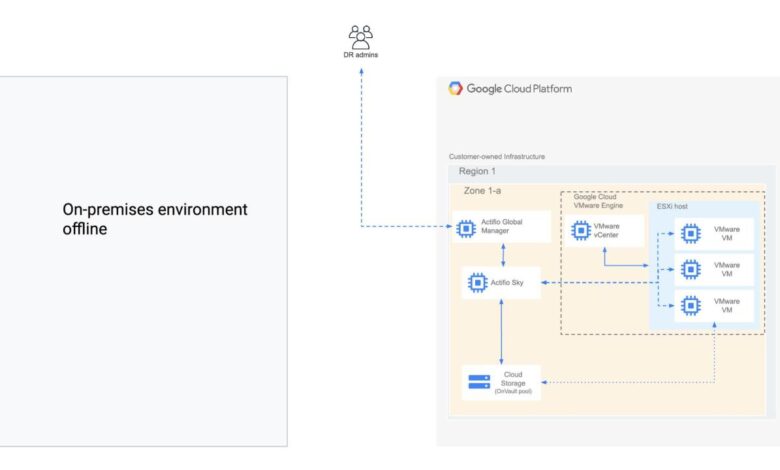Click the 'Actifio Sky' text
This screenshot has height=470, width=780.
click(507, 282)
